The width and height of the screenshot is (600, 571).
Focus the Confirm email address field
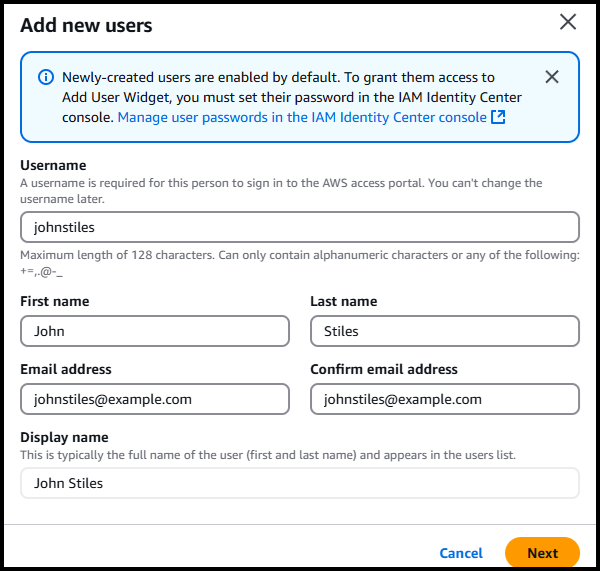[x=444, y=399]
